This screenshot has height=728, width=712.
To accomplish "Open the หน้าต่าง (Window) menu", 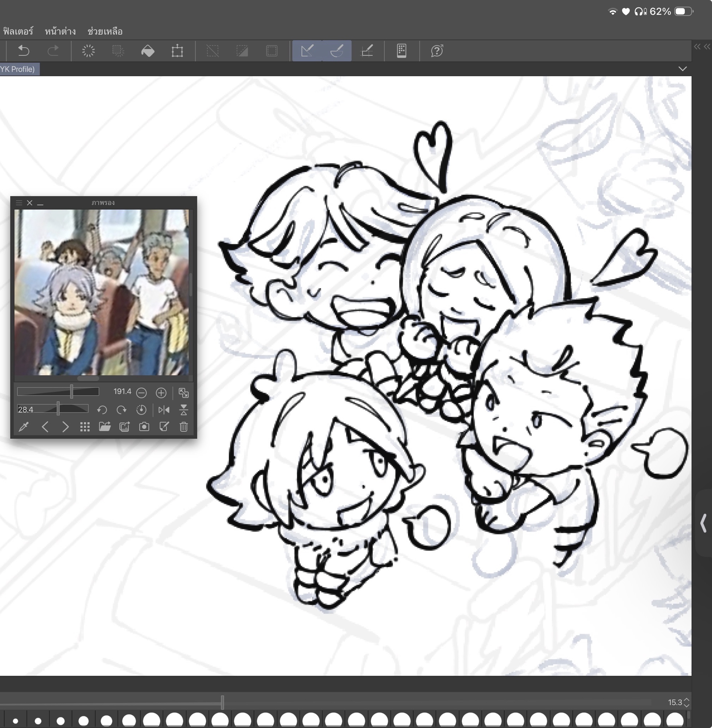I will click(x=60, y=31).
